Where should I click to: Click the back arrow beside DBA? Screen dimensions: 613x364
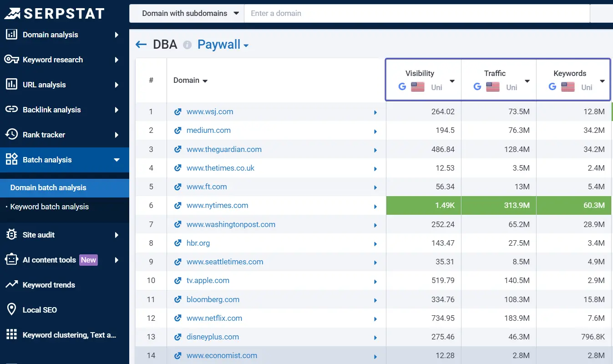(141, 45)
